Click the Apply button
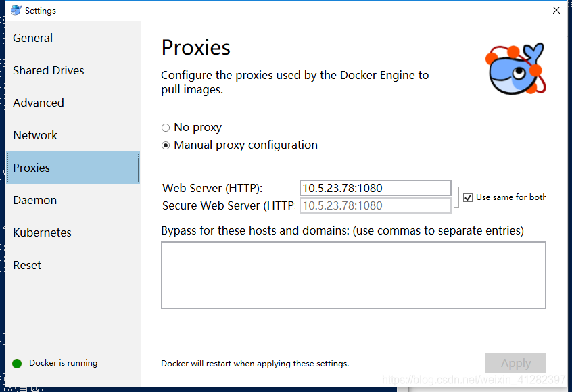This screenshot has height=392, width=572. 515,363
